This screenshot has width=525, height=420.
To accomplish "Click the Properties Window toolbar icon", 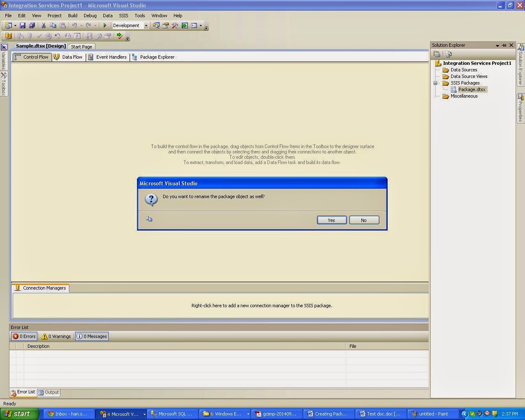I will [166, 25].
